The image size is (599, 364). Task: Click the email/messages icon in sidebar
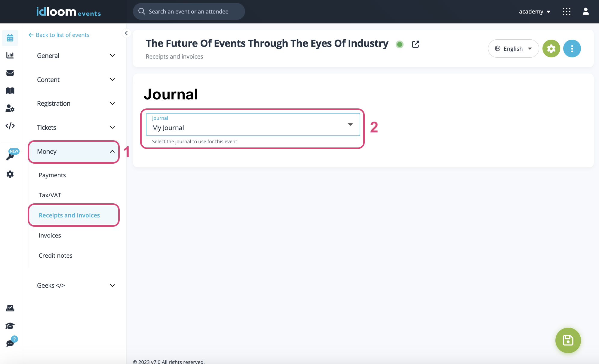click(10, 73)
